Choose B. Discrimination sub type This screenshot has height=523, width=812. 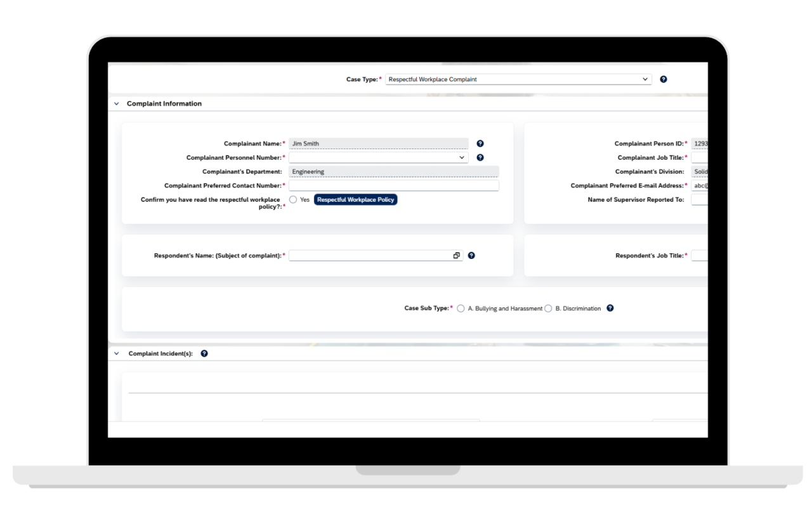tap(548, 308)
